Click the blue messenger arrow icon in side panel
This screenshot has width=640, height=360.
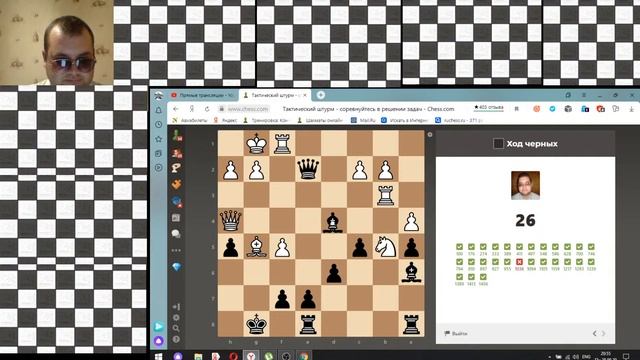click(159, 326)
